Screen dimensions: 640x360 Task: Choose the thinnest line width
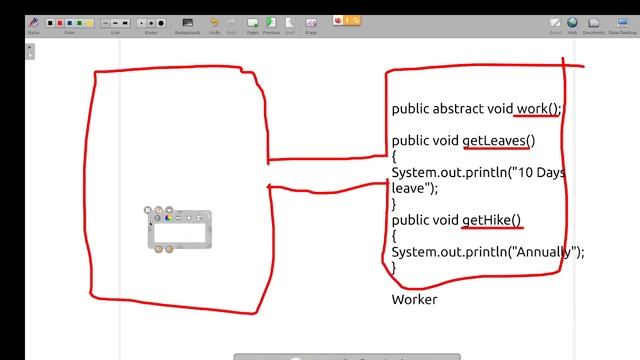pyautogui.click(x=106, y=23)
